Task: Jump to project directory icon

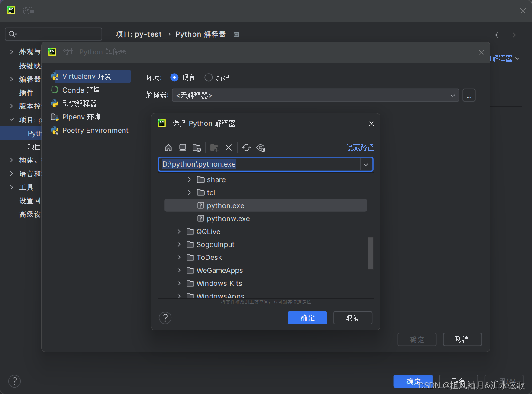Action: (x=197, y=147)
